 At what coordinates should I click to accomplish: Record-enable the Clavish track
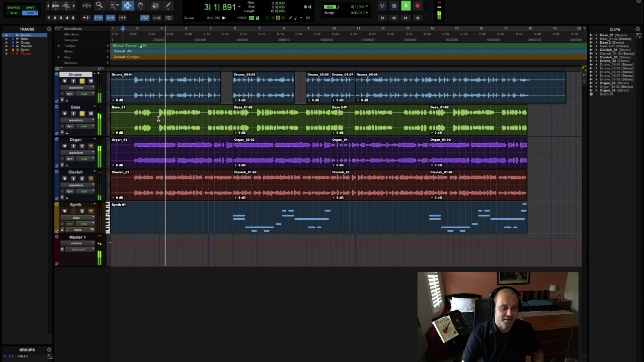(x=64, y=178)
